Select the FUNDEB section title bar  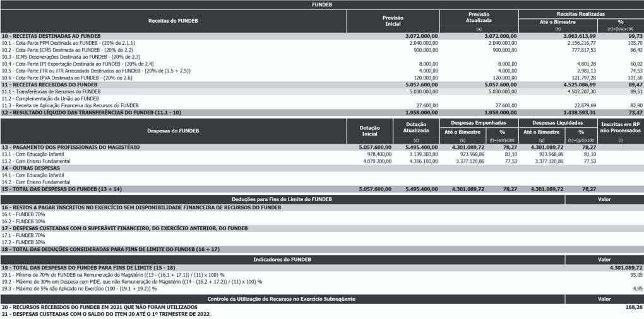point(322,4)
